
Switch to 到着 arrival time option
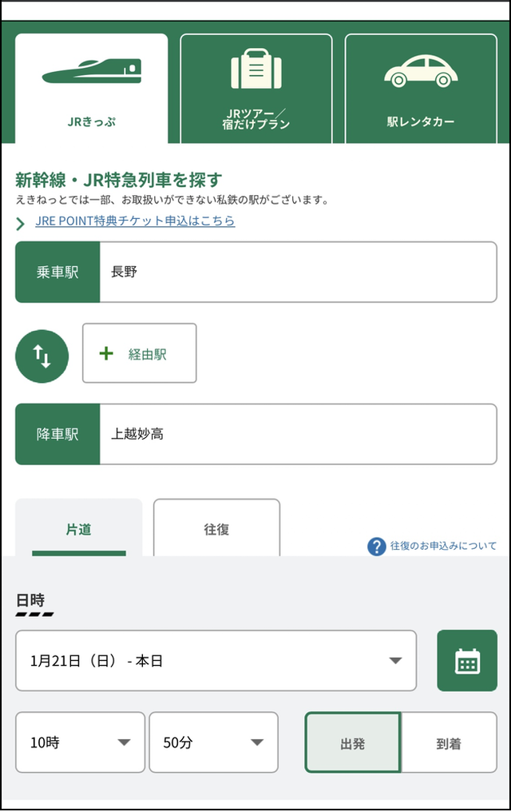coord(450,742)
